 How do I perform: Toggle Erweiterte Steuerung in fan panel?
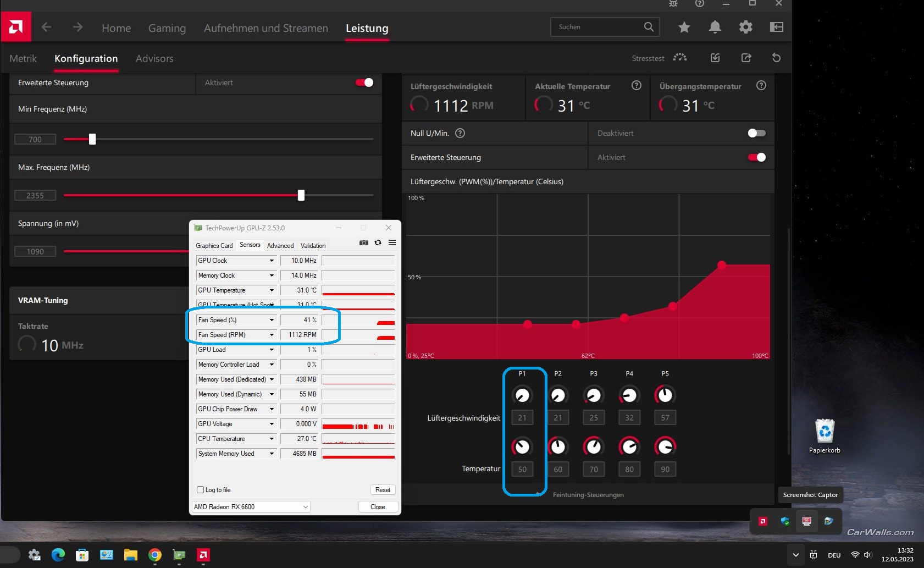[x=756, y=157]
